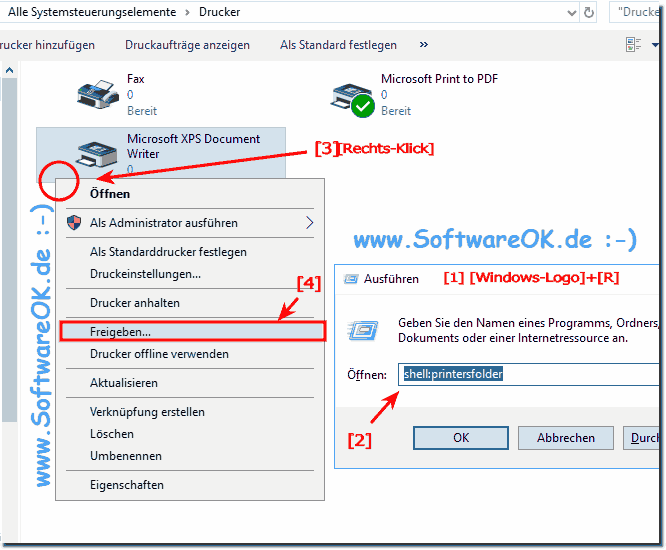Click the shield icon beside Als Administrator ausführen
This screenshot has width=666, height=550.
point(74,222)
